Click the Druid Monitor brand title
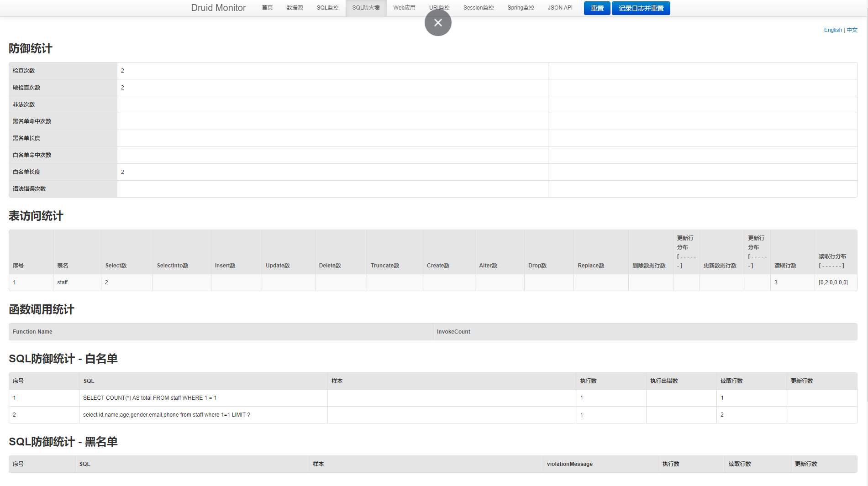Image resolution: width=868 pixels, height=486 pixels. pyautogui.click(x=218, y=8)
